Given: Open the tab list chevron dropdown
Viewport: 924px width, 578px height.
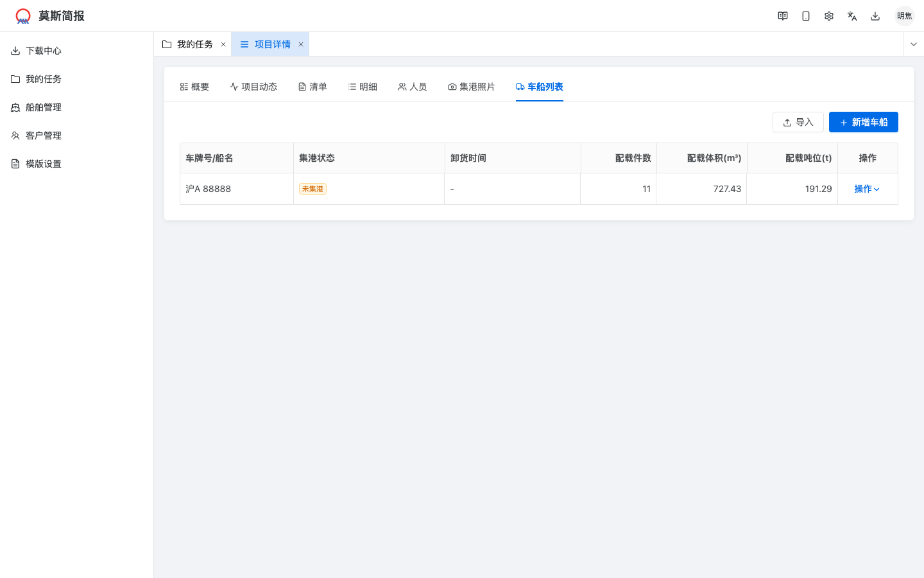Looking at the screenshot, I should [x=913, y=44].
